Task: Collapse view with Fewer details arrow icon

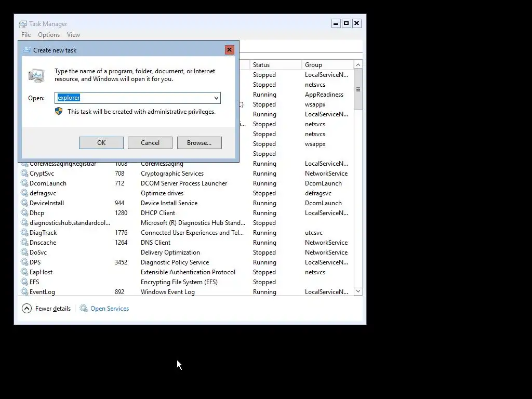Action: [x=27, y=308]
